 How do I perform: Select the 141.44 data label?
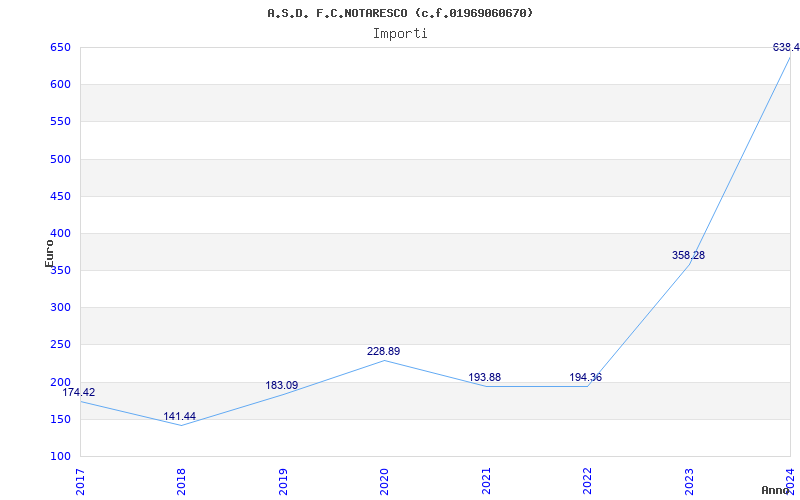[x=180, y=416]
